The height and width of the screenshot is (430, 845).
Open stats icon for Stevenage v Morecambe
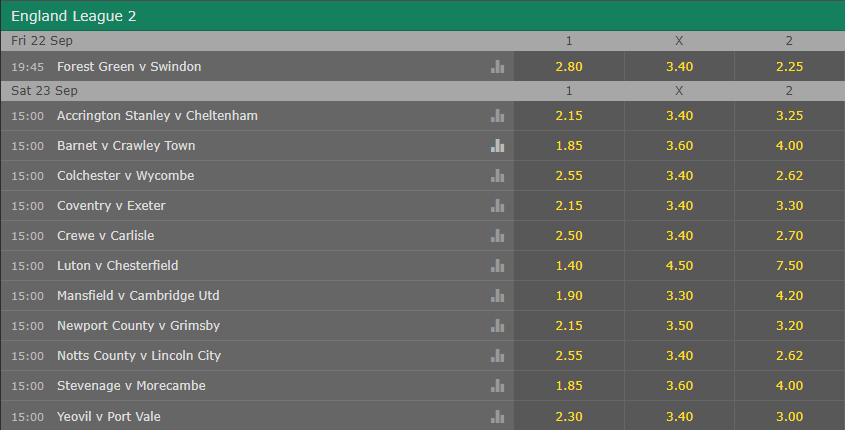[x=497, y=386]
